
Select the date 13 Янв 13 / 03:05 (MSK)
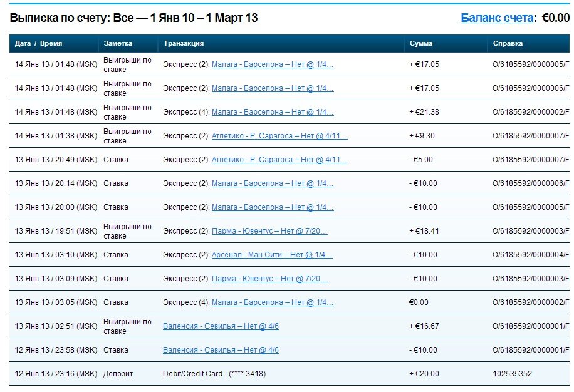point(56,302)
